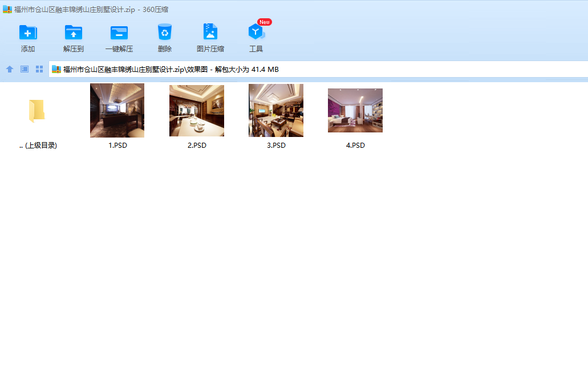Click the 解压到 (Extract to) icon

74,33
